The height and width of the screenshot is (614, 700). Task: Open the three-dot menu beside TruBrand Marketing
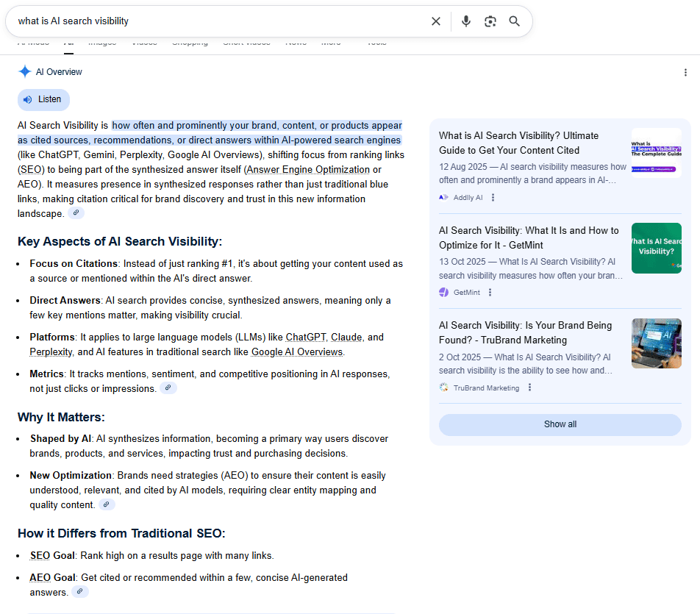click(529, 387)
